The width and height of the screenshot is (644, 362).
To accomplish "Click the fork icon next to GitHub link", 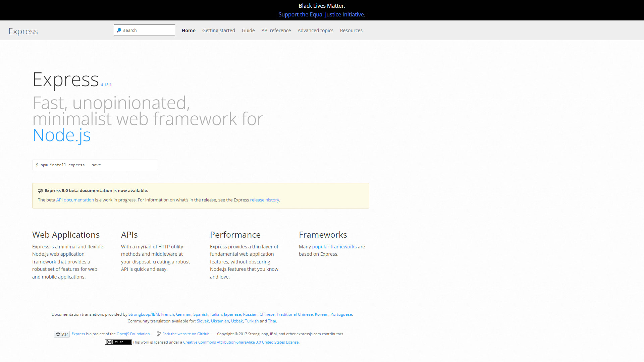I will (158, 334).
